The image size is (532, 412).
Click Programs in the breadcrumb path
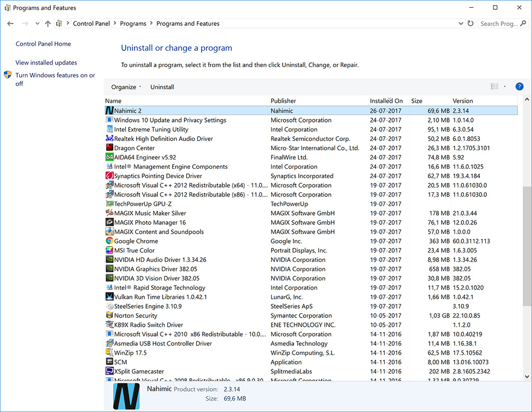[x=133, y=23]
